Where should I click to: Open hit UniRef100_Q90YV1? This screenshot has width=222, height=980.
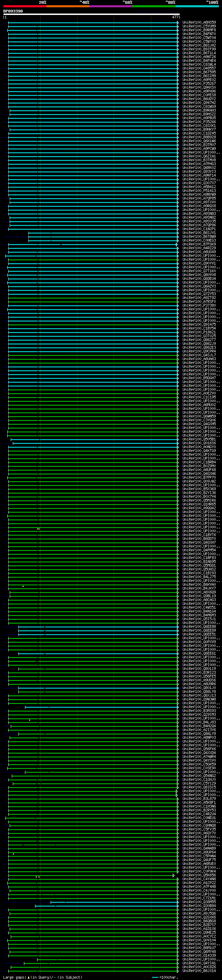[x=199, y=263]
